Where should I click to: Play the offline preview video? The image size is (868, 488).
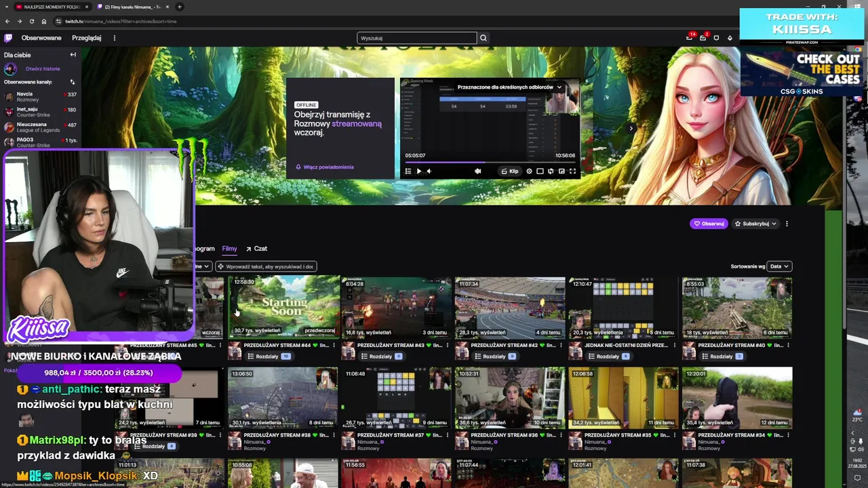418,171
